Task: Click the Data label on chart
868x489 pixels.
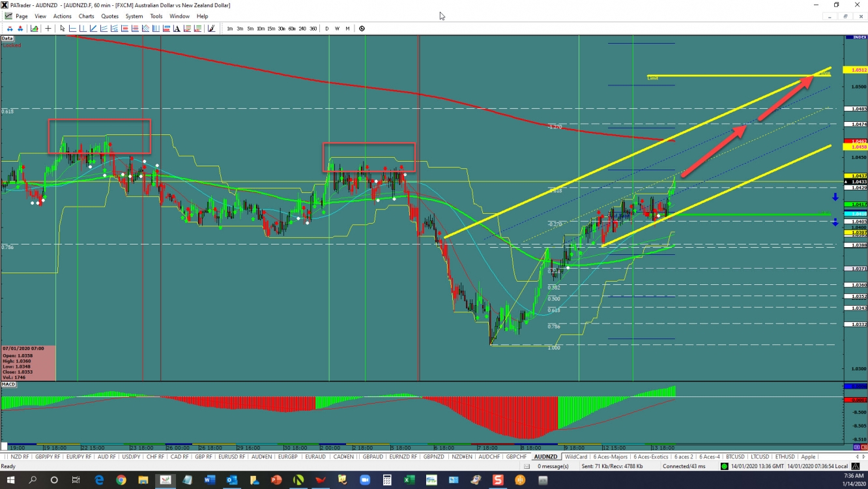Action: click(x=7, y=38)
